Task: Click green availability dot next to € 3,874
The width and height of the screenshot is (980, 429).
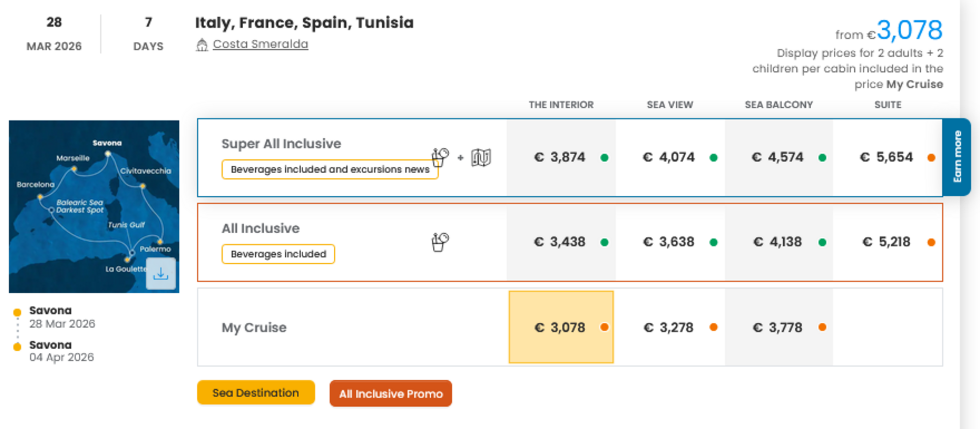Action: tap(604, 158)
